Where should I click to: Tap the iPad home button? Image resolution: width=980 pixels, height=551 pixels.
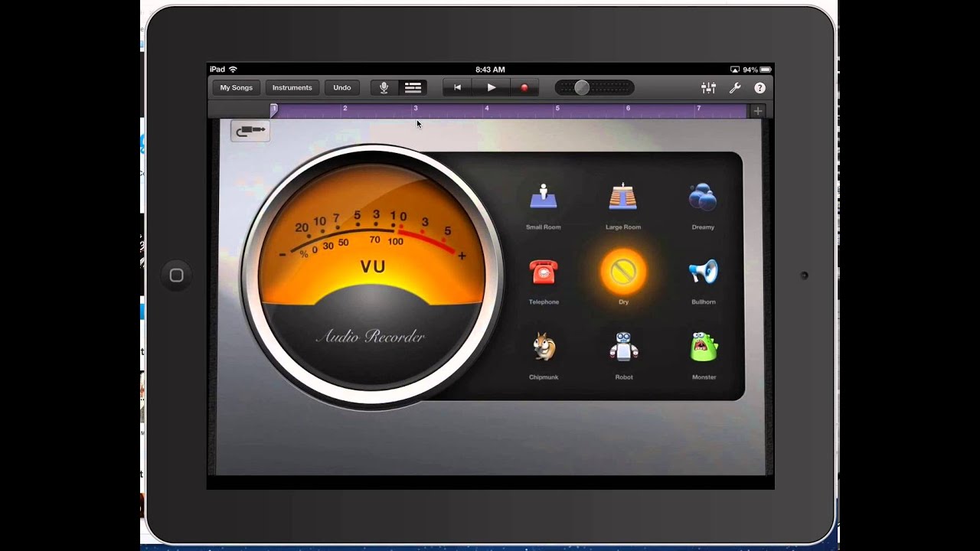(x=176, y=275)
